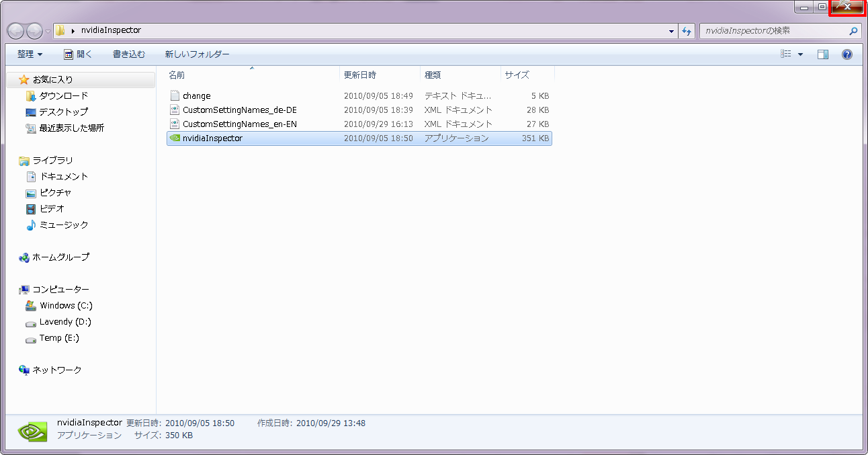The width and height of the screenshot is (868, 455).
Task: Click the CustomSettingNames_en-EN XML file icon
Action: pyautogui.click(x=175, y=124)
